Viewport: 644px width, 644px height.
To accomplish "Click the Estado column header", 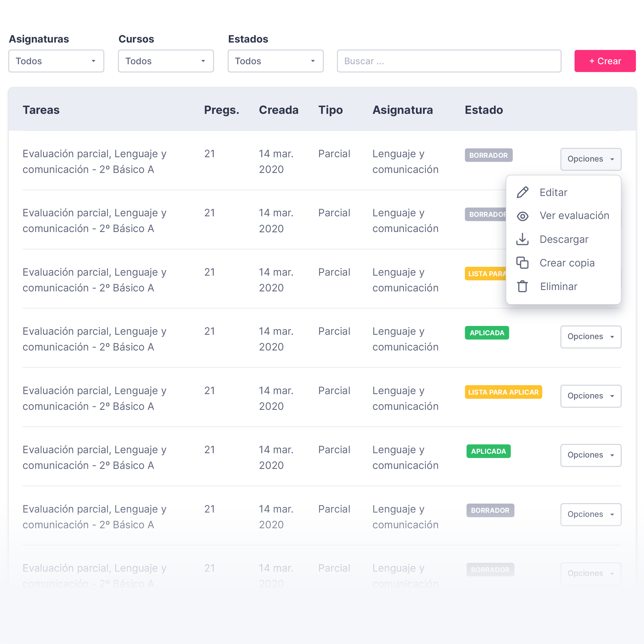I will [x=484, y=110].
